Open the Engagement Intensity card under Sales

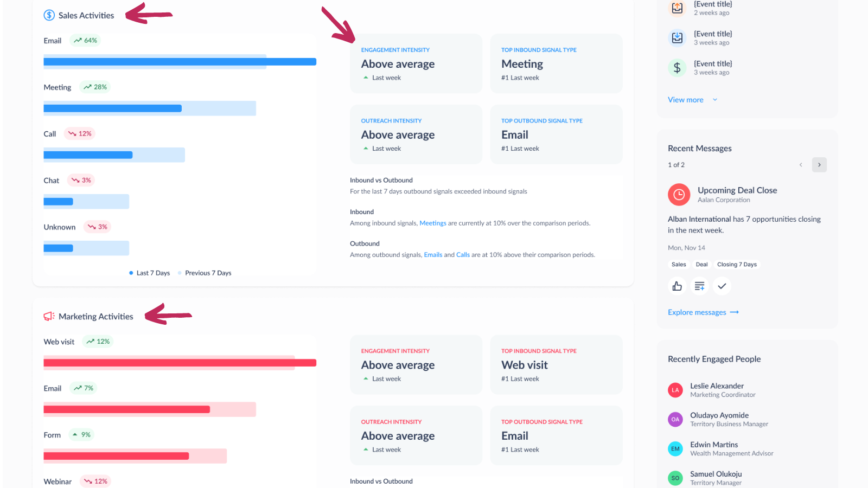416,64
